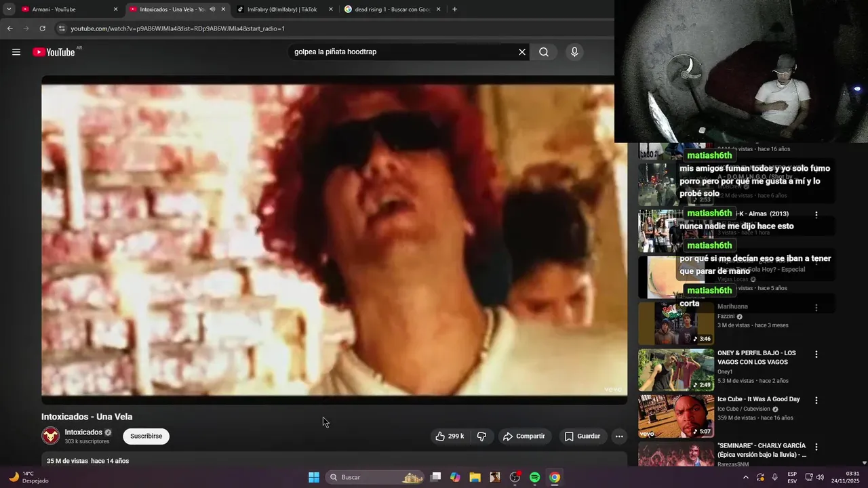
Task: Open options for Ice Cube video
Action: click(816, 401)
